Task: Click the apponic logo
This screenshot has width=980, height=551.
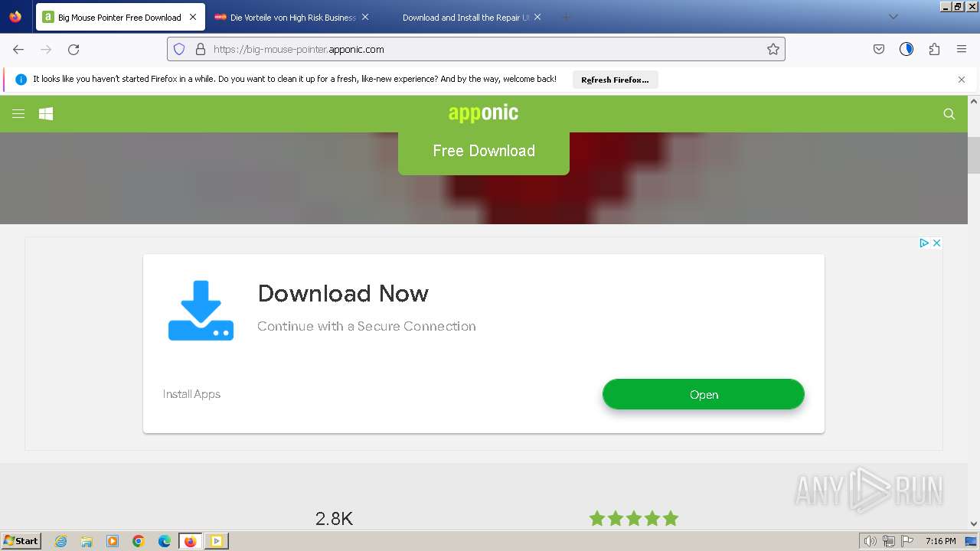Action: 483,113
